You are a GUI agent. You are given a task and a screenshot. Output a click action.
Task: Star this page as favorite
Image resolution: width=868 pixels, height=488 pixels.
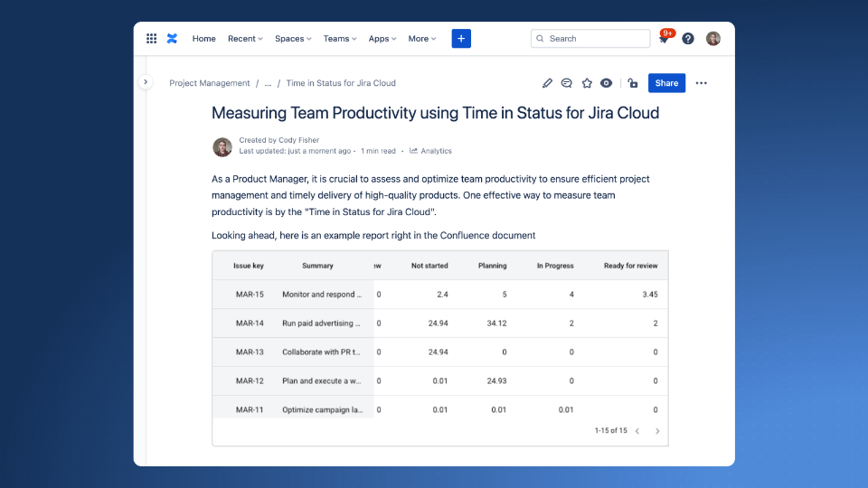coord(587,83)
